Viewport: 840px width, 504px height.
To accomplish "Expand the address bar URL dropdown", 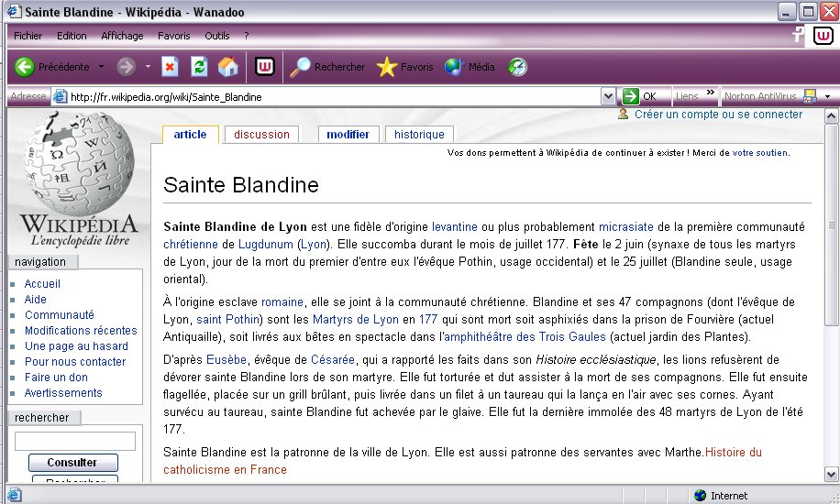I will click(x=608, y=96).
